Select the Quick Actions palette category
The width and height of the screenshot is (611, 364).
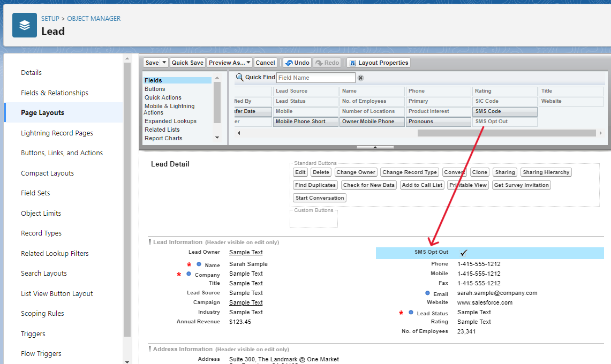point(163,97)
